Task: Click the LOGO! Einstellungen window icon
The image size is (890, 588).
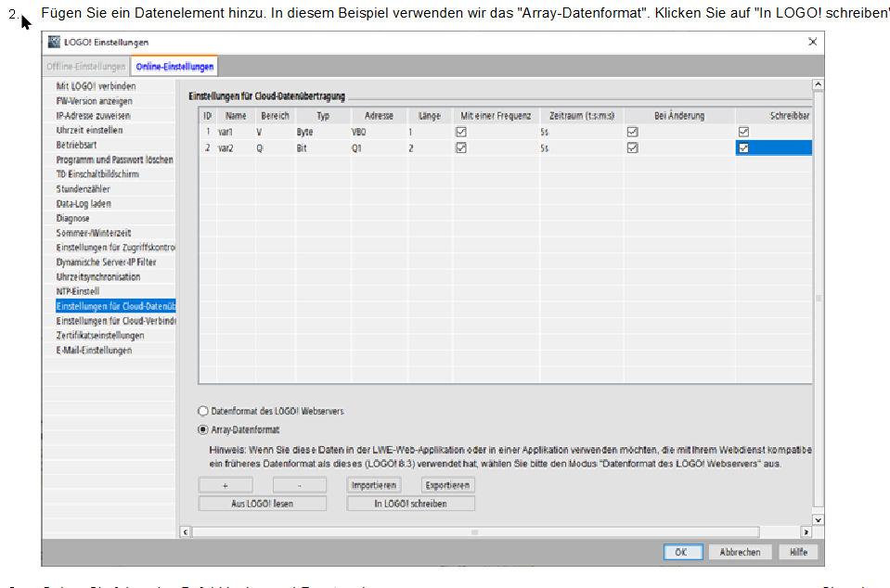Action: [54, 42]
